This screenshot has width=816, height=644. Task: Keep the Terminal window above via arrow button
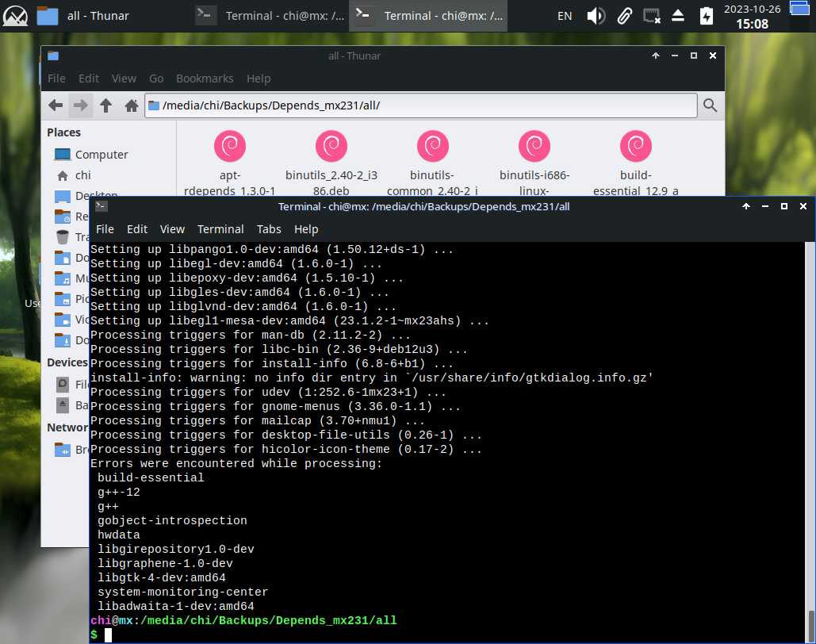coord(745,206)
